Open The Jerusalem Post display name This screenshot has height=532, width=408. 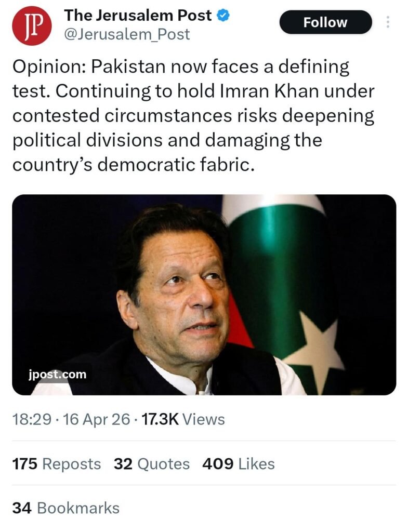pyautogui.click(x=138, y=16)
